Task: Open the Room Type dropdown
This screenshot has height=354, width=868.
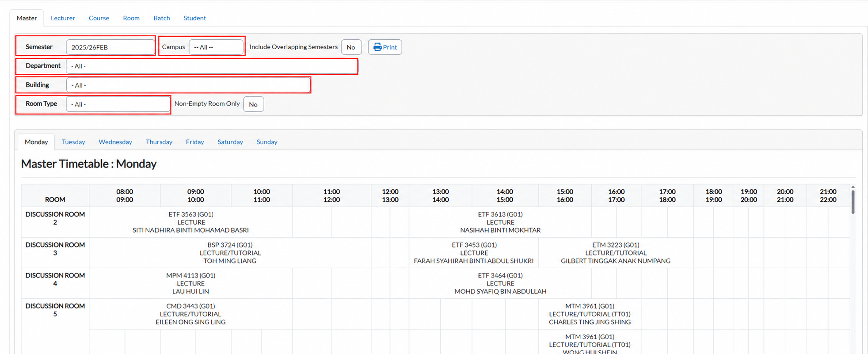Action: pyautogui.click(x=118, y=104)
